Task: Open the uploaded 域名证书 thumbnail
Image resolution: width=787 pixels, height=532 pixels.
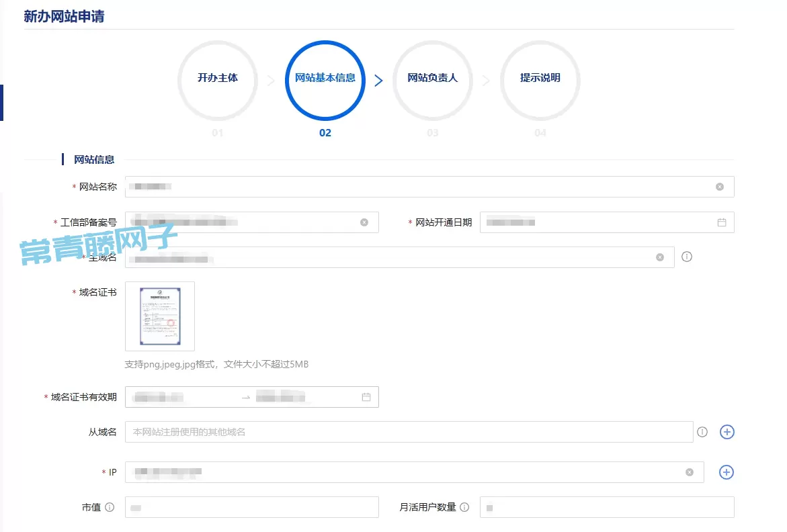Action: (x=160, y=316)
